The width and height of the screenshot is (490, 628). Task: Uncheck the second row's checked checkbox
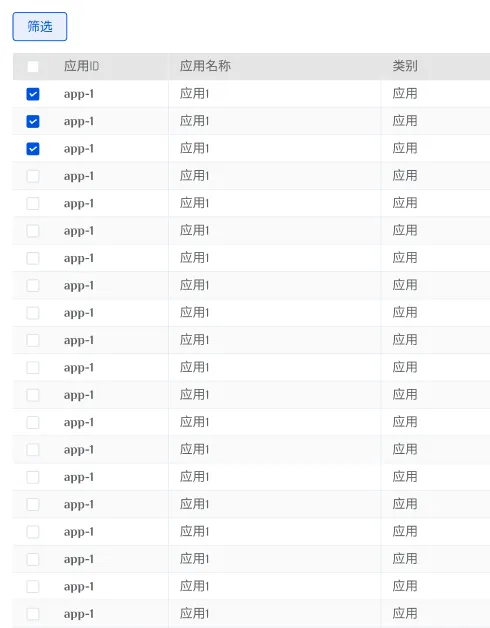(x=33, y=121)
